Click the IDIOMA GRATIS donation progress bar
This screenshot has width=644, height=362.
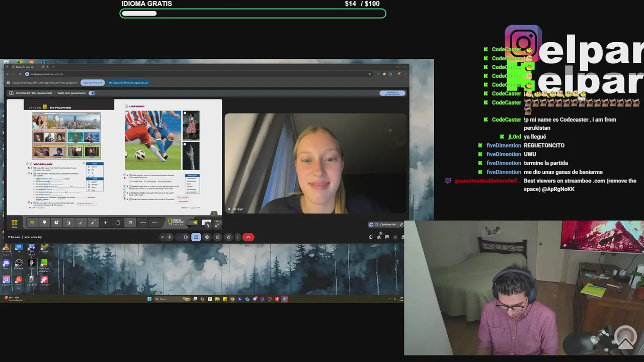coord(253,13)
